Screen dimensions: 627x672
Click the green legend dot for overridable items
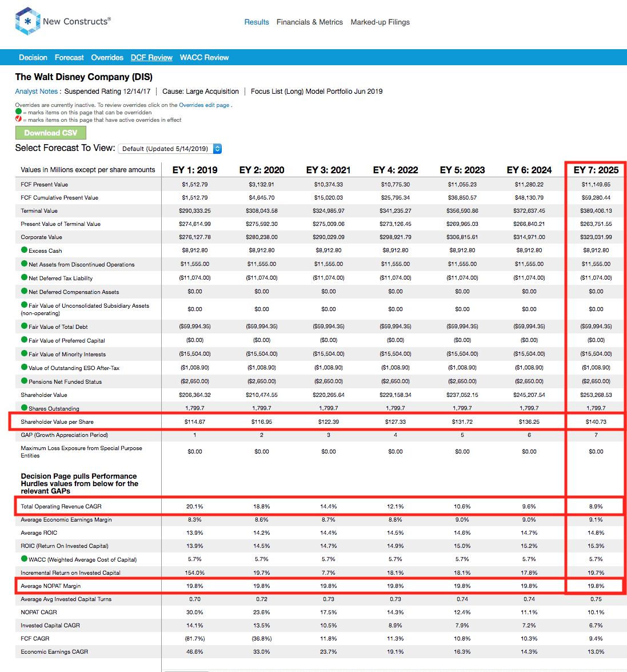pos(18,112)
